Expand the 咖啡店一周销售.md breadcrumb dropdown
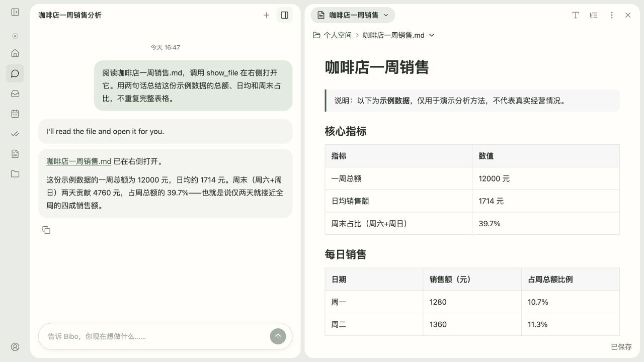644x362 pixels. [x=431, y=35]
